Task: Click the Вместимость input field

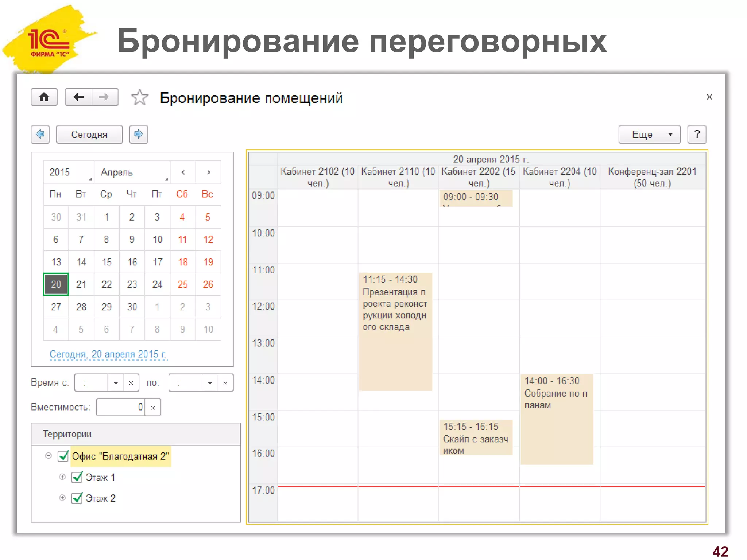Action: (x=121, y=407)
